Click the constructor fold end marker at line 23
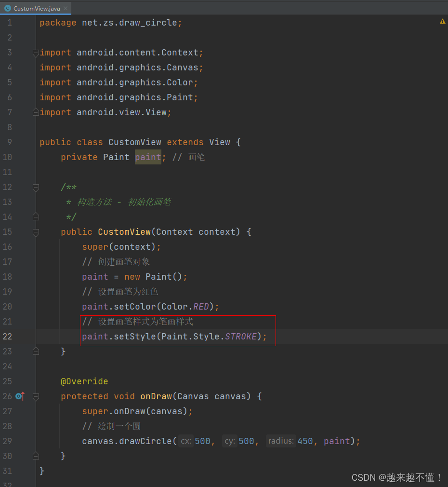The width and height of the screenshot is (448, 487). pyautogui.click(x=36, y=352)
